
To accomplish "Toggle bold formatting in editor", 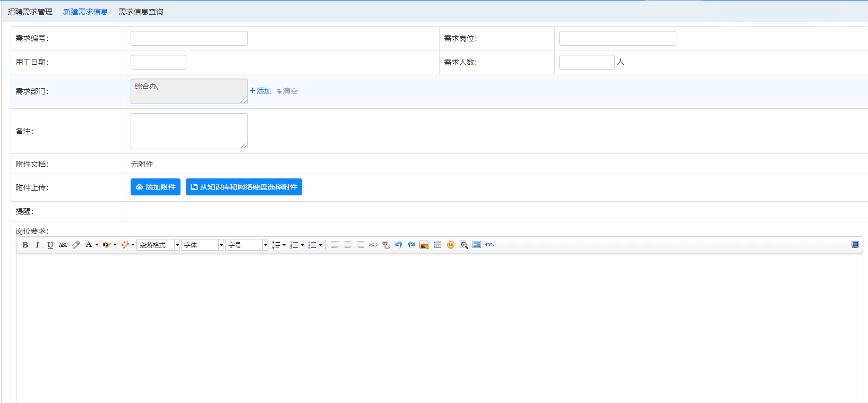I will point(25,245).
